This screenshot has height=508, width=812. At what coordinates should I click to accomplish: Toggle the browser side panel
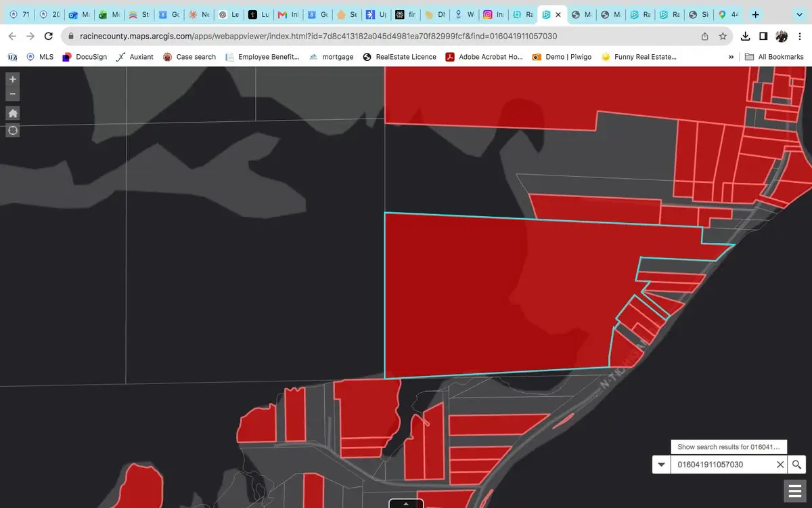tap(763, 36)
